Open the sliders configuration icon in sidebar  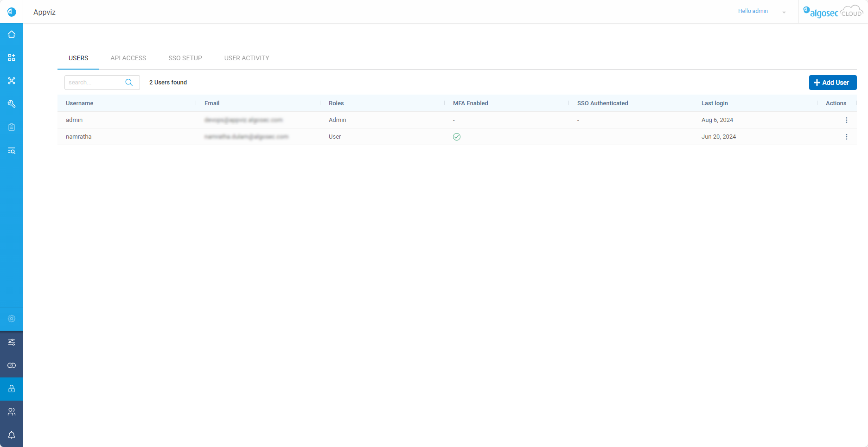click(12, 342)
